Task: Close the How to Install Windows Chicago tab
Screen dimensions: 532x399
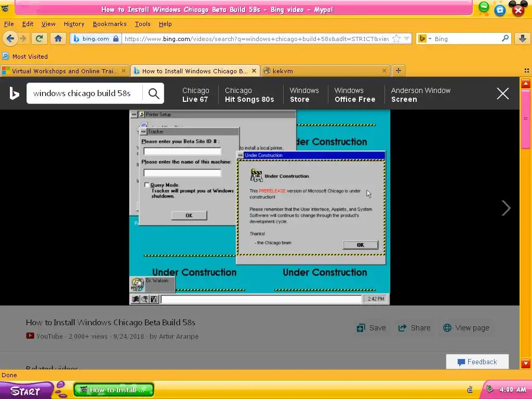Action: click(x=254, y=71)
